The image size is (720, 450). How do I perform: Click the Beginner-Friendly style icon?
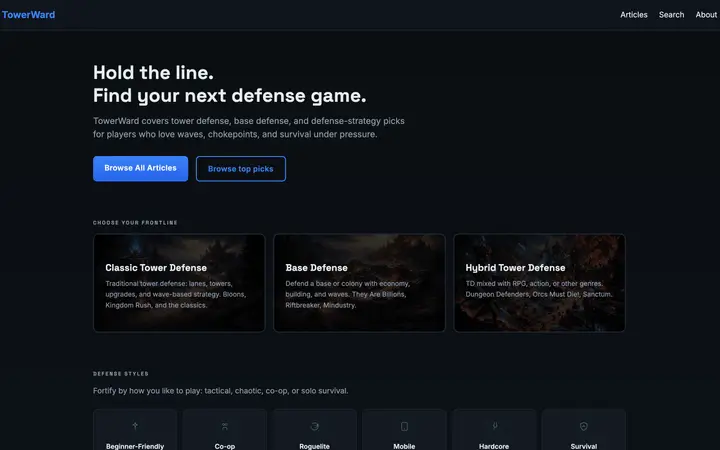coord(135,426)
